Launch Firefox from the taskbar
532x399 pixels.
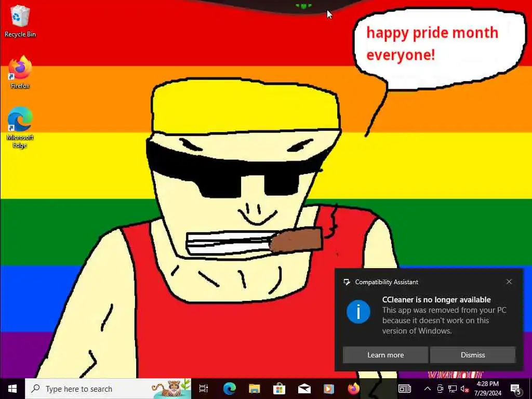[353, 389]
